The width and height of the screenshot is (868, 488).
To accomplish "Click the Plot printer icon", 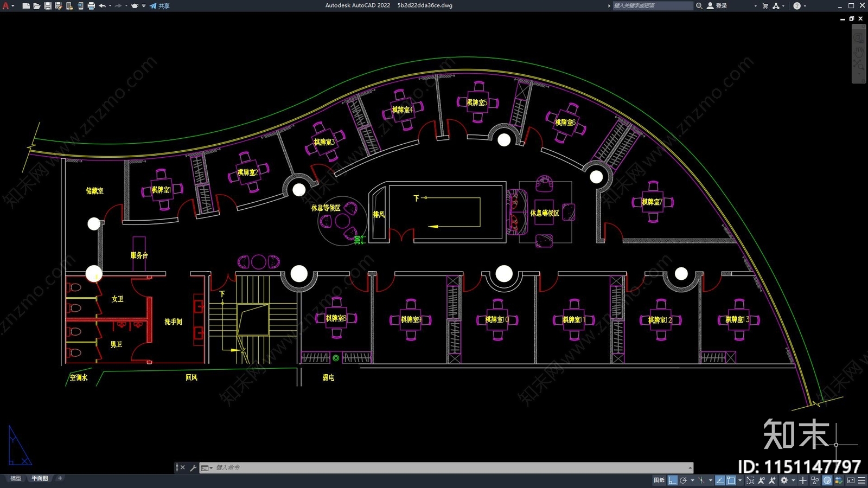I will (91, 5).
